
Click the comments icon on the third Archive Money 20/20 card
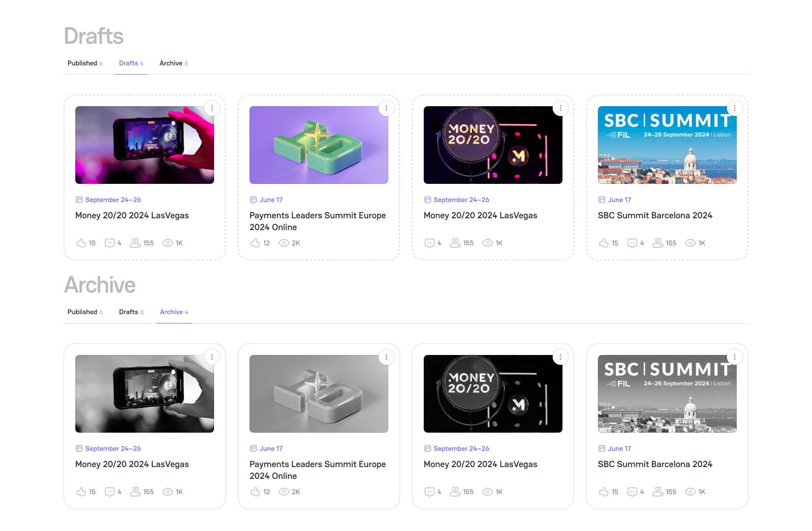(x=430, y=492)
